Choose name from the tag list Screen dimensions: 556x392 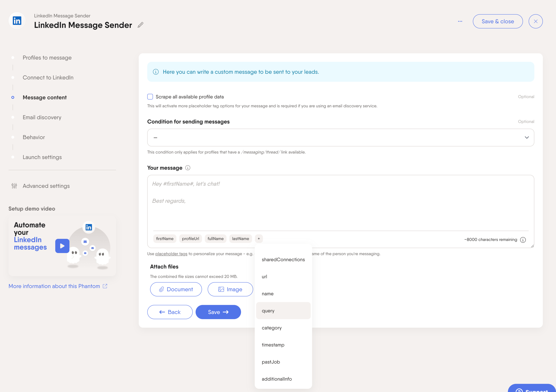pos(283,294)
